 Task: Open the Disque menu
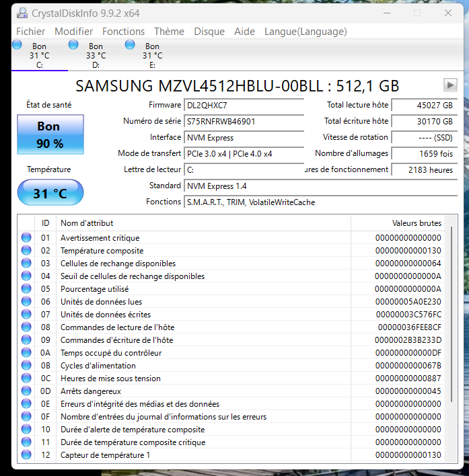(x=209, y=32)
